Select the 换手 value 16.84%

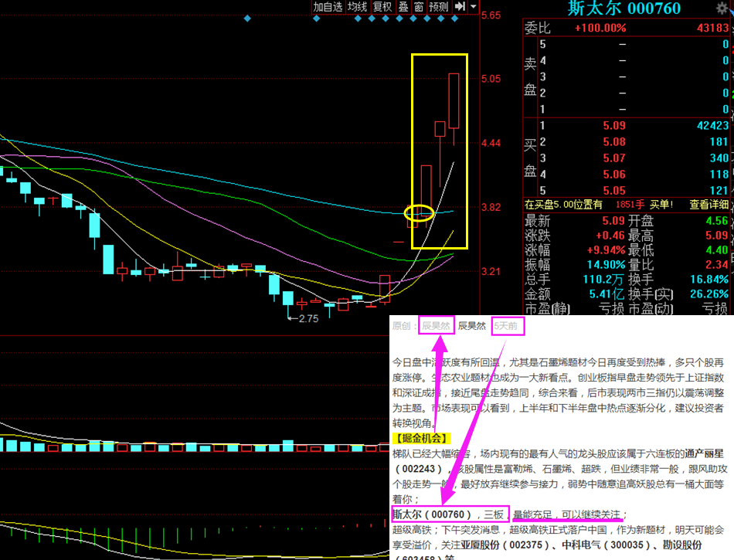[x=709, y=280]
